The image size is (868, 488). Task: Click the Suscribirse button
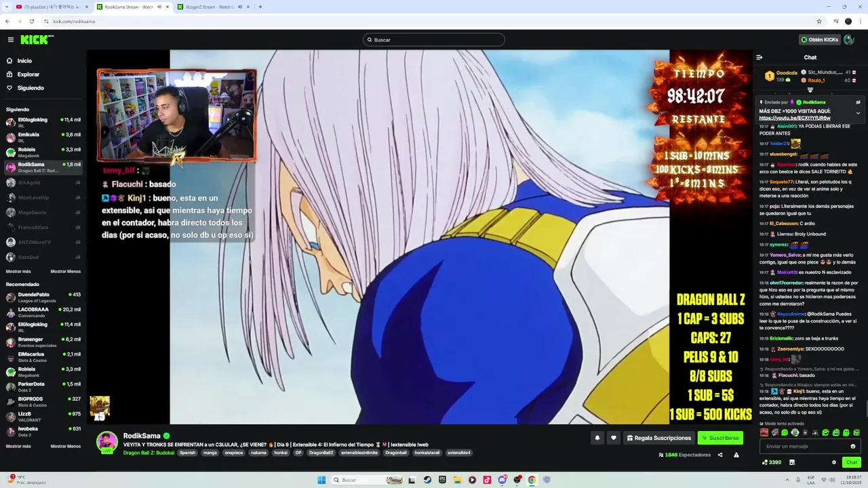(x=720, y=438)
